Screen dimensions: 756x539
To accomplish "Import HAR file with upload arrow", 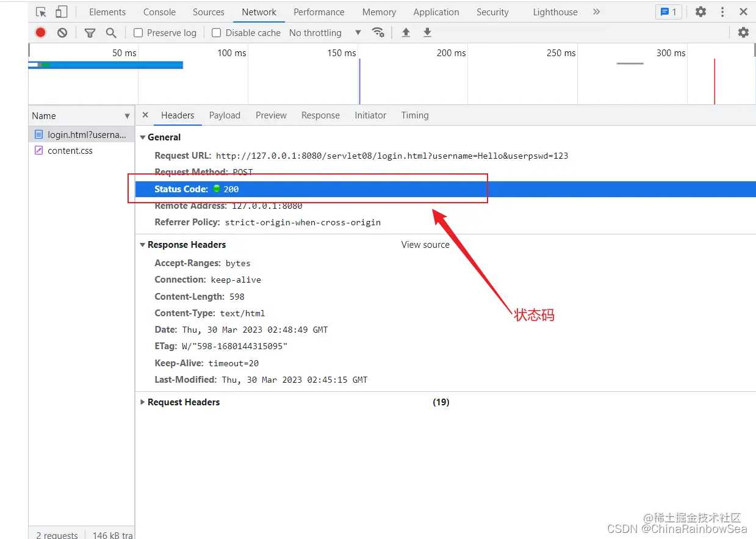I will coord(406,33).
